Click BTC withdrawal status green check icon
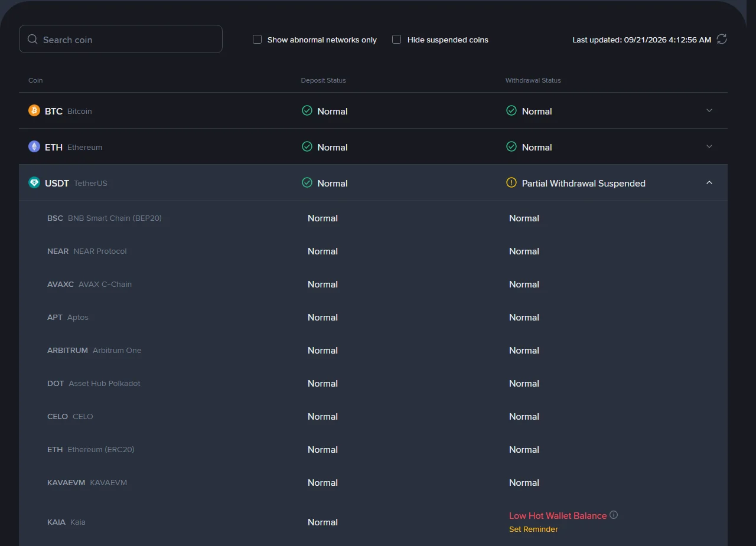 tap(511, 111)
